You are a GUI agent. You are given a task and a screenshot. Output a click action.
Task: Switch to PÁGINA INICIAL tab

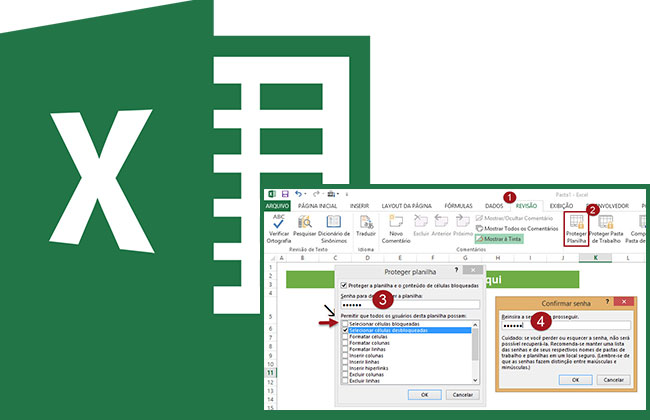318,206
